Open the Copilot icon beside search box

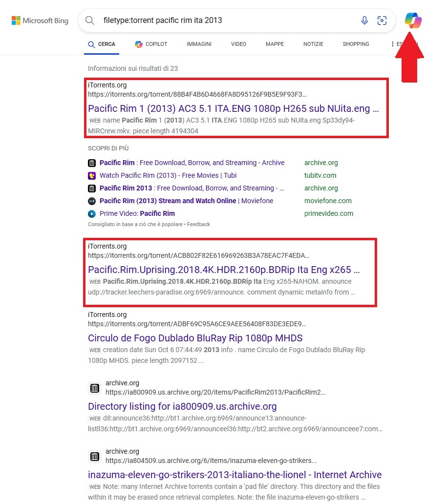pos(413,20)
